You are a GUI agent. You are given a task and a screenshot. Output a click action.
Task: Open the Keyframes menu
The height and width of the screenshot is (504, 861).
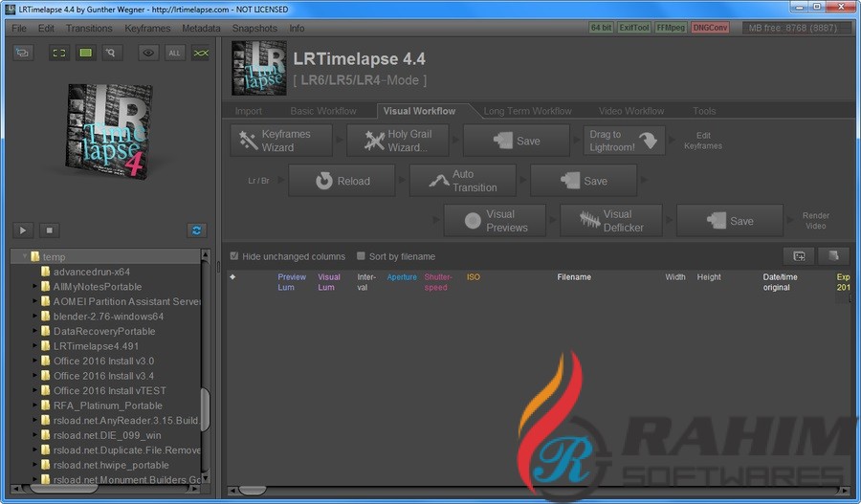(147, 28)
